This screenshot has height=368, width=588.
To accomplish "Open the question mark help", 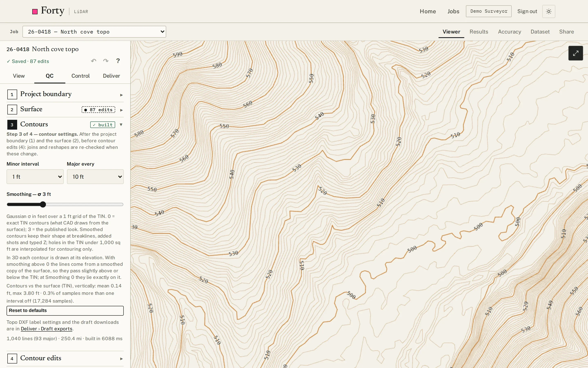I will pos(118,61).
